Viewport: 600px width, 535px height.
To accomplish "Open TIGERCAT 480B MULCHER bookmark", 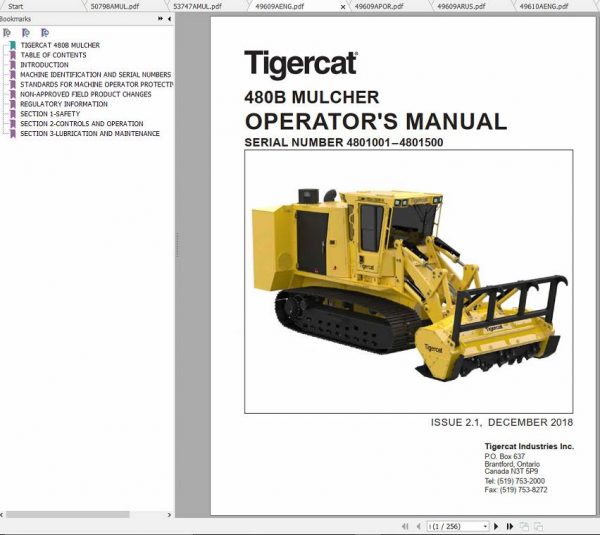I will point(60,45).
